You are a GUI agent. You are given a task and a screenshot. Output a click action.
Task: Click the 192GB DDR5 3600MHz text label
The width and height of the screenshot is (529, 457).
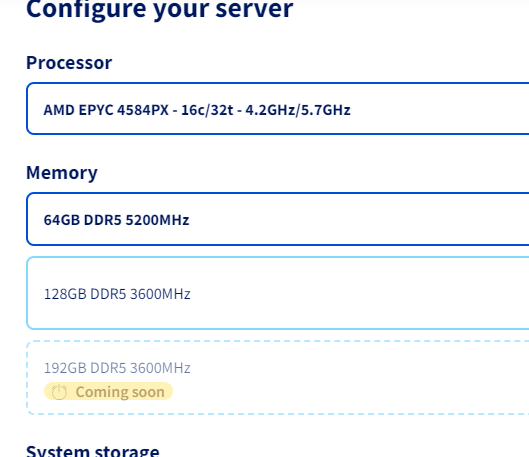[117, 368]
